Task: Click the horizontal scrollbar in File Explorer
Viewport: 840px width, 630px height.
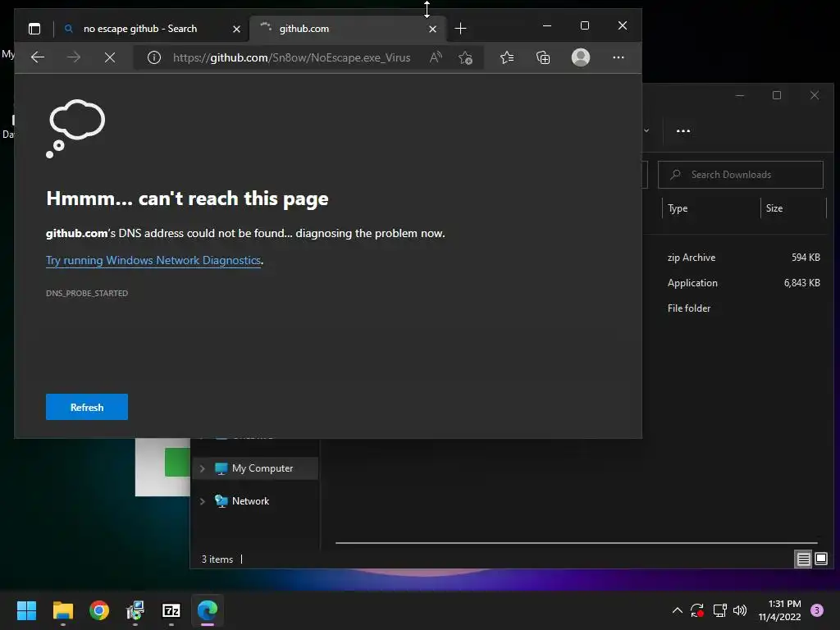Action: 576,543
